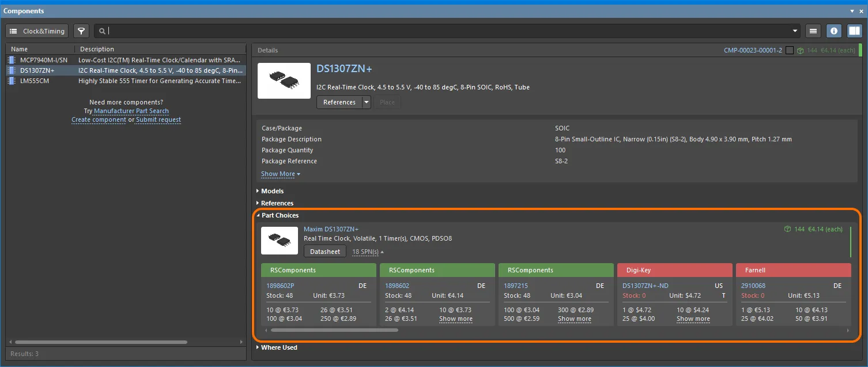
Task: Tick the checkbox beside CMP-00023-00001-2
Action: 790,51
